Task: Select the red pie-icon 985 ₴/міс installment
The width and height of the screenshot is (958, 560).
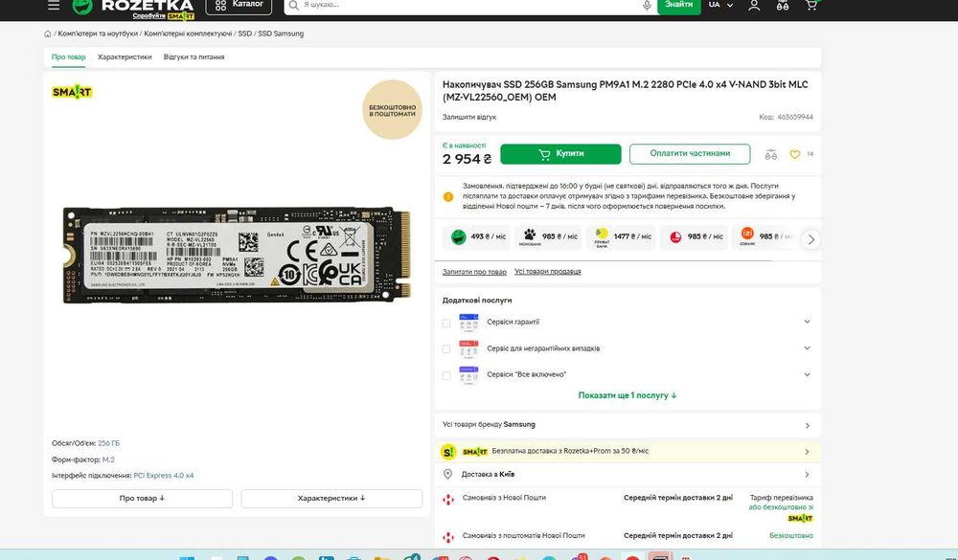Action: [x=695, y=237]
